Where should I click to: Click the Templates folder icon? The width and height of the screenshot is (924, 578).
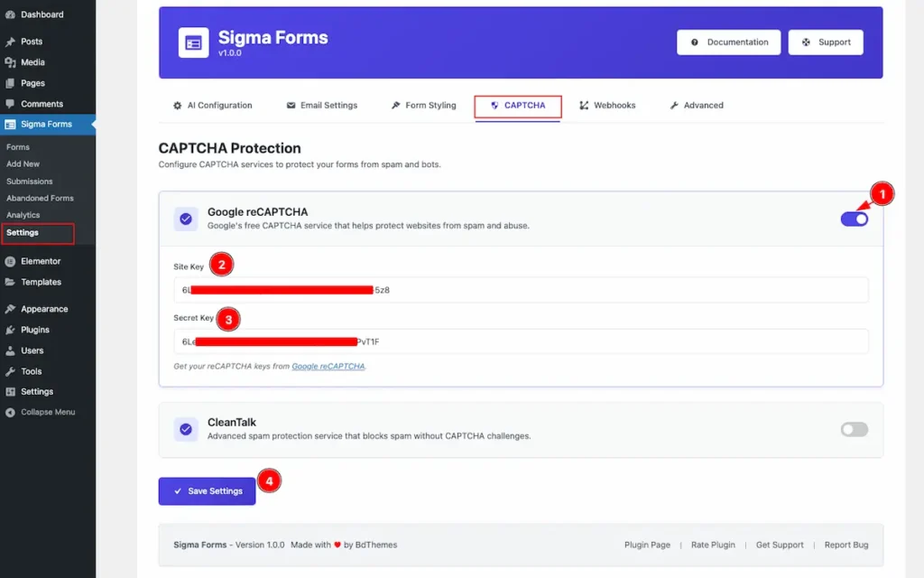point(10,282)
